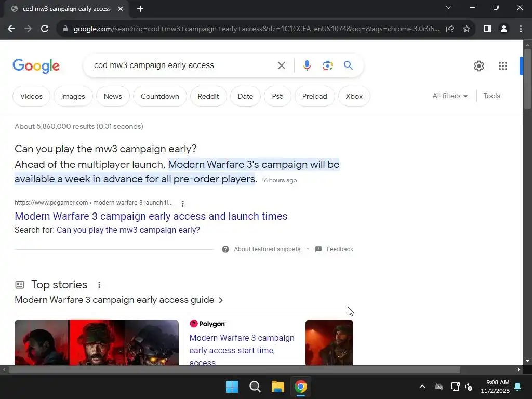Viewport: 532px width, 399px height.
Task: Submit search with the magnifier icon
Action: [348, 65]
